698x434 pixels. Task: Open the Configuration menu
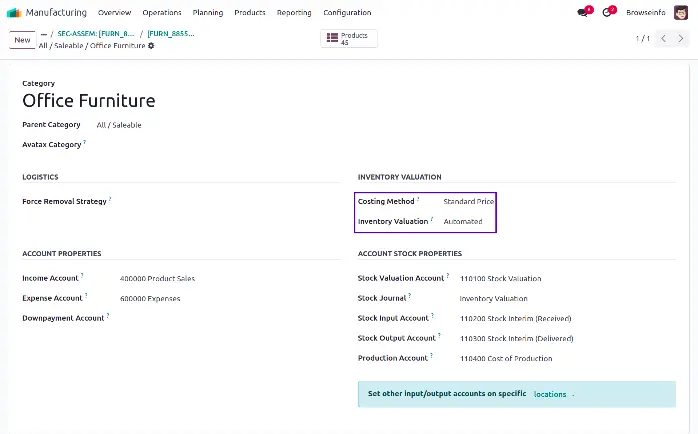[x=347, y=13]
